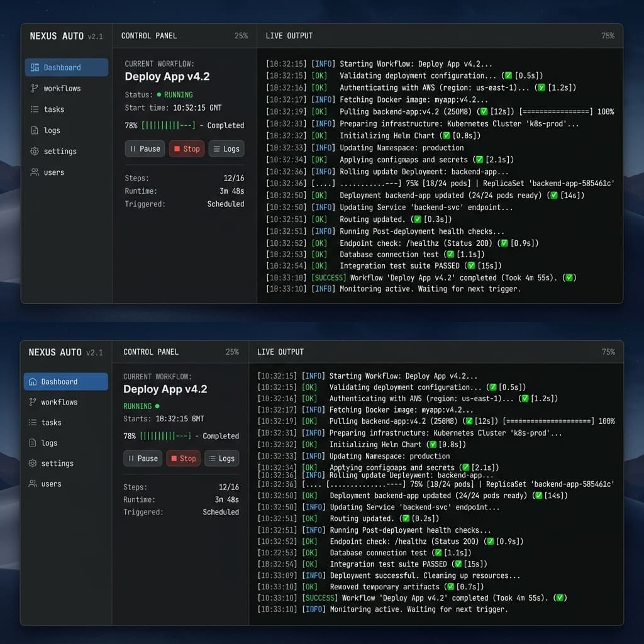This screenshot has width=644, height=644.
Task: Click the workflows branch icon in upper window
Action: pos(35,88)
